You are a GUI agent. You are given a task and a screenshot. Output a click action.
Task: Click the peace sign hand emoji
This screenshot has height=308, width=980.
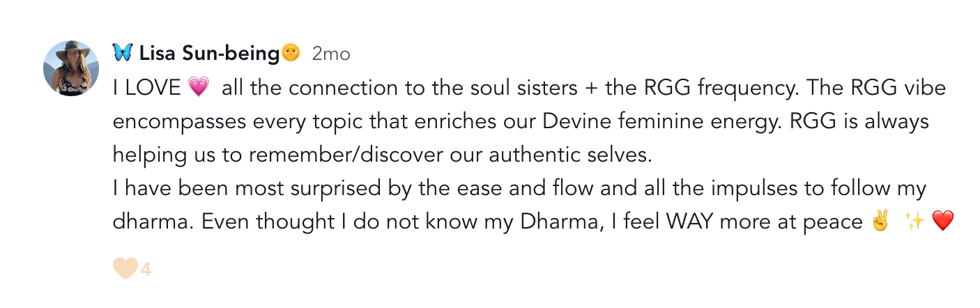[880, 222]
